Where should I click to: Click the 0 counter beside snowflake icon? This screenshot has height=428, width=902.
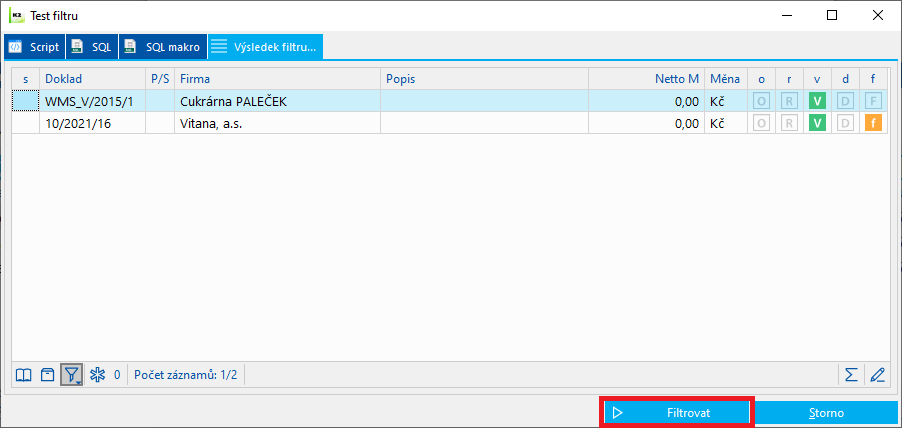(117, 376)
